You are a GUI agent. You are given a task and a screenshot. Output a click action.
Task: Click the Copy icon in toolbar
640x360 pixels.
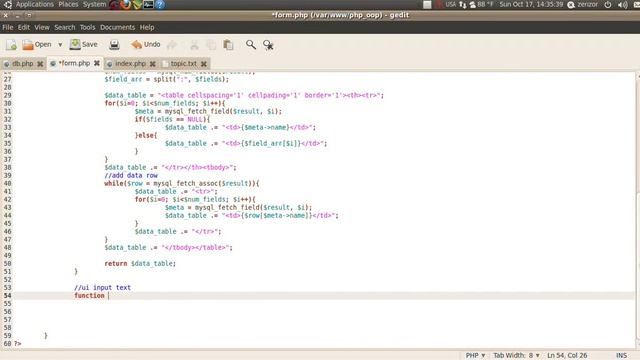point(211,45)
